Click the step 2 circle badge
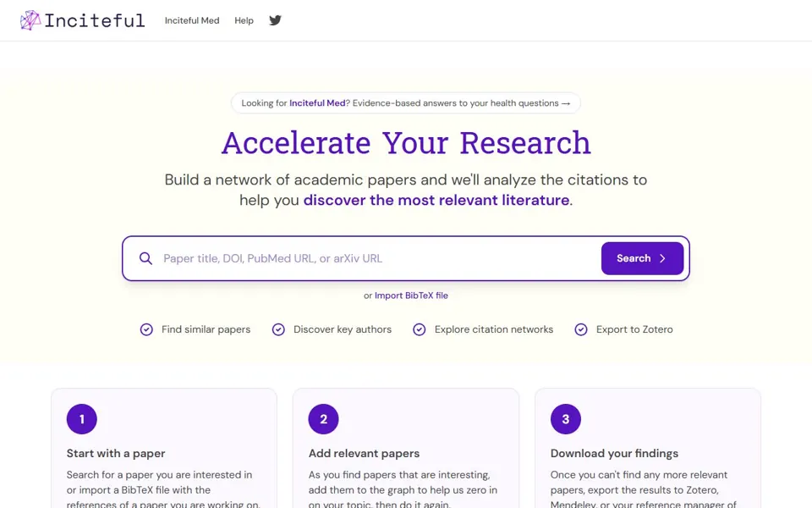Image resolution: width=812 pixels, height=508 pixels. click(x=324, y=419)
